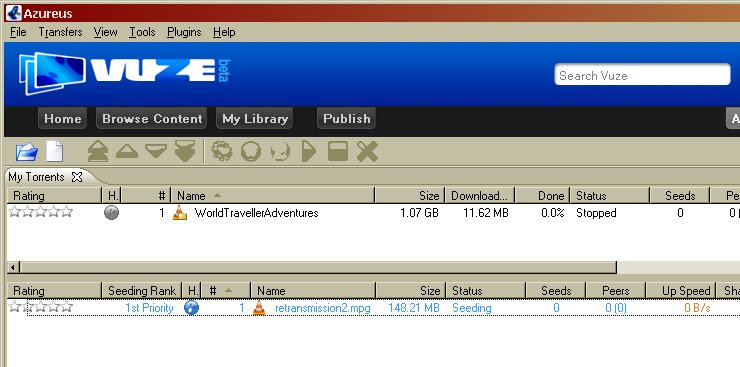Click Move down arrow toolbar icon

coord(156,151)
